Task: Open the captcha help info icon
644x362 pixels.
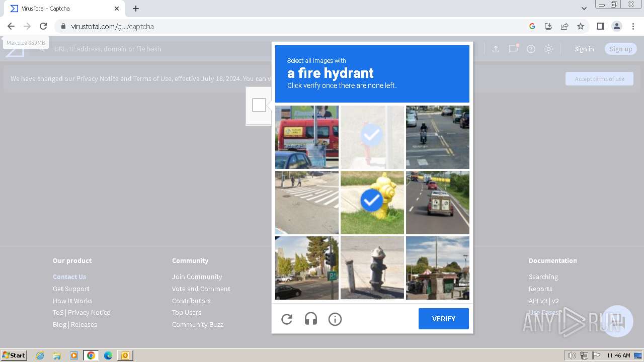Action: pyautogui.click(x=335, y=319)
